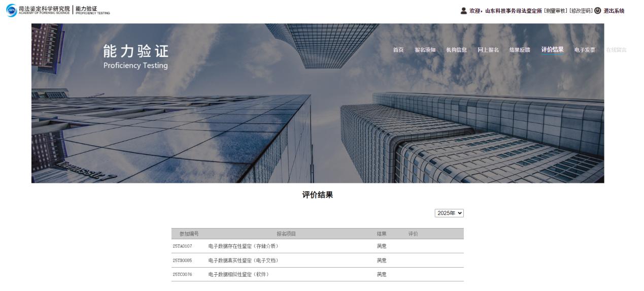The height and width of the screenshot is (291, 644).
Task: Click the user profile icon
Action: [x=463, y=11]
